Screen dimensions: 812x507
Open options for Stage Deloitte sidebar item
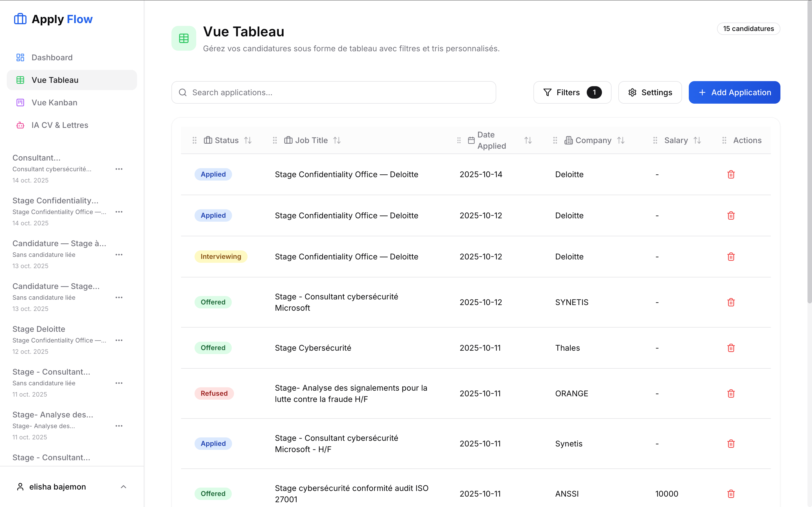[x=119, y=340]
